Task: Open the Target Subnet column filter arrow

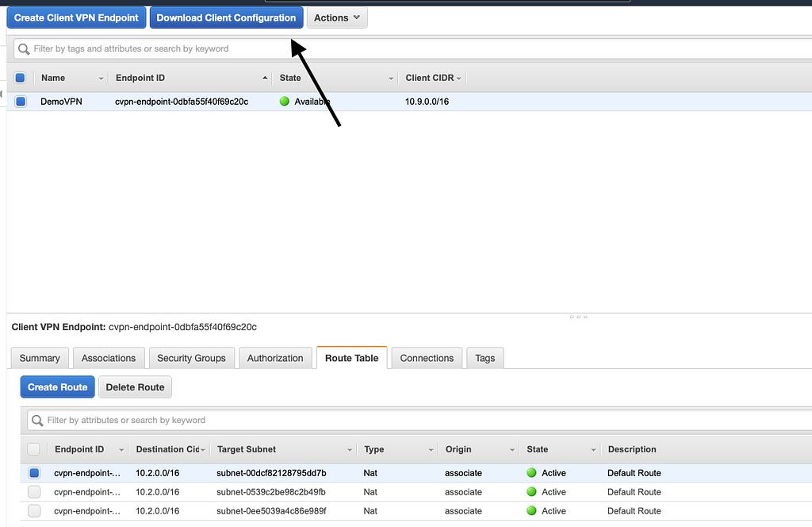Action: pos(349,450)
